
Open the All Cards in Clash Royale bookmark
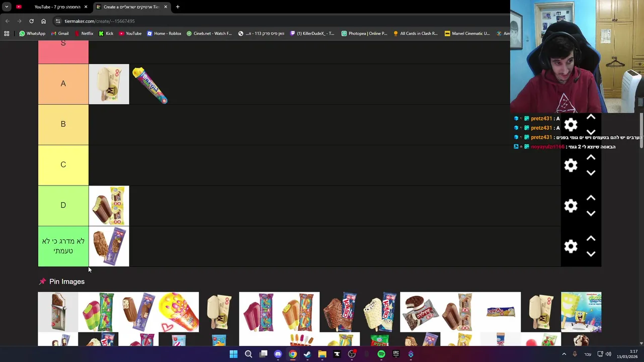pyautogui.click(x=416, y=34)
